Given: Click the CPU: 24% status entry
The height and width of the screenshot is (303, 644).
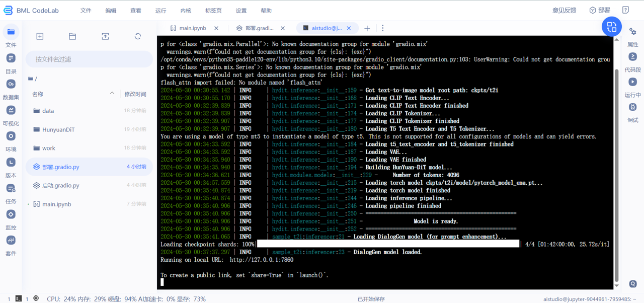Looking at the screenshot, I should point(61,299).
